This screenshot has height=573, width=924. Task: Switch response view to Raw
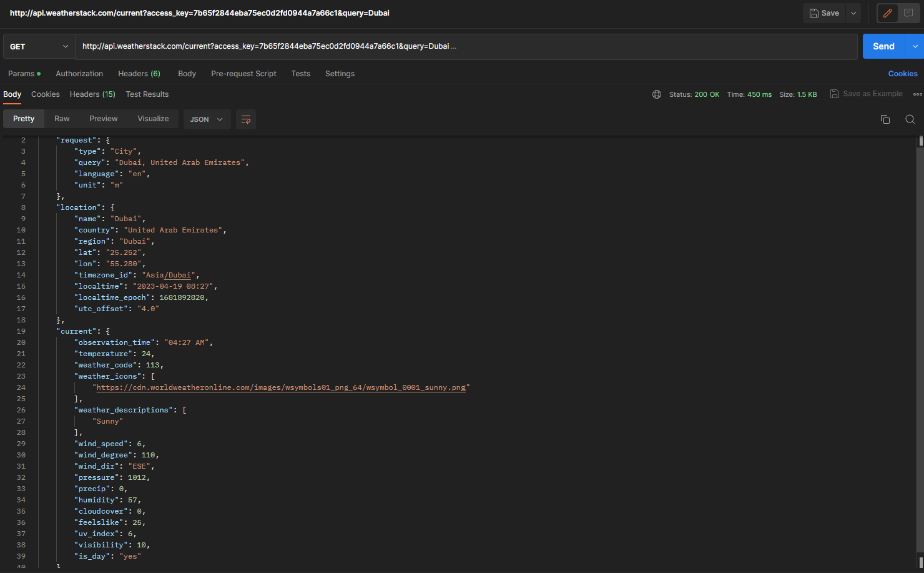pos(62,118)
